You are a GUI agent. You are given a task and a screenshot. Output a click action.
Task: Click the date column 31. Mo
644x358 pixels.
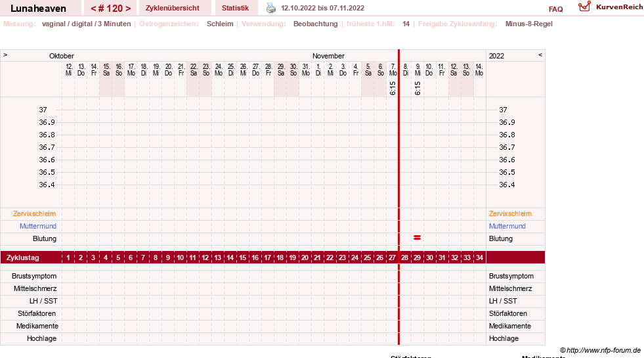(x=305, y=70)
